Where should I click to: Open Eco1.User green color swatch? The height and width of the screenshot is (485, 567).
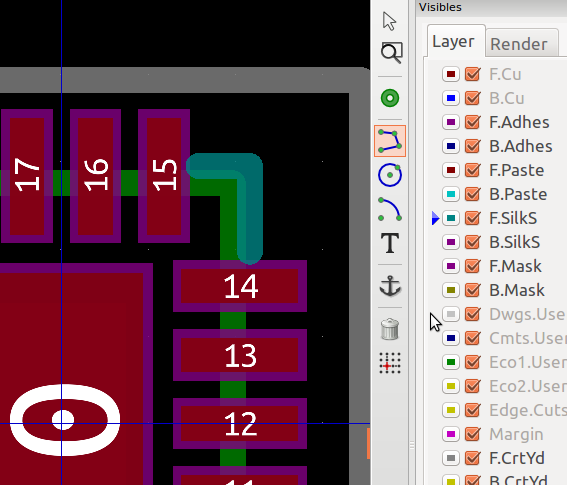coord(451,362)
